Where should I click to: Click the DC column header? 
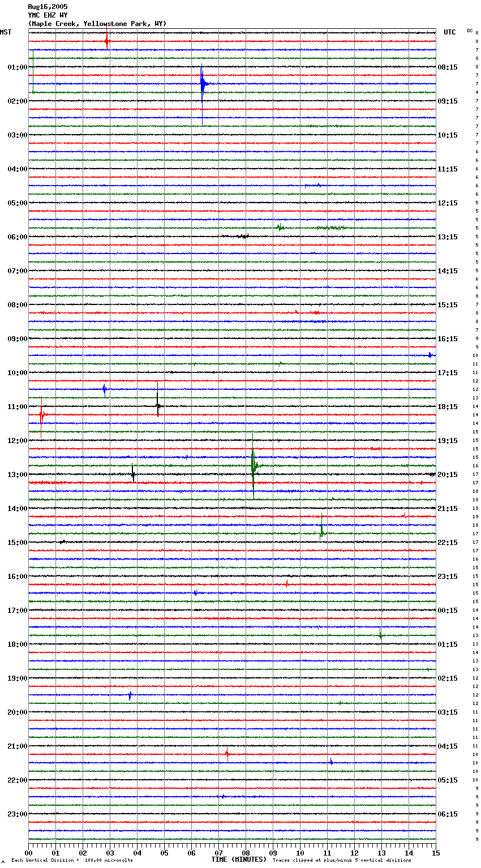click(x=470, y=31)
